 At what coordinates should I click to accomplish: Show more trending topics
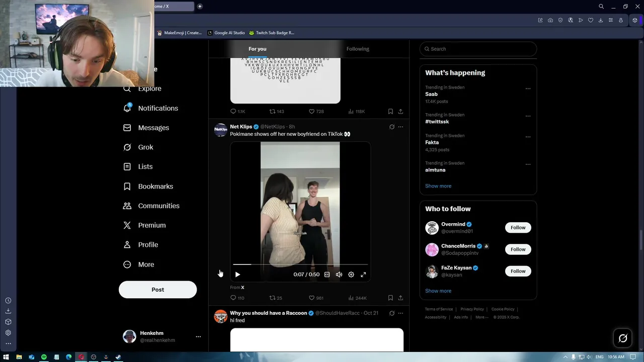[438, 186]
